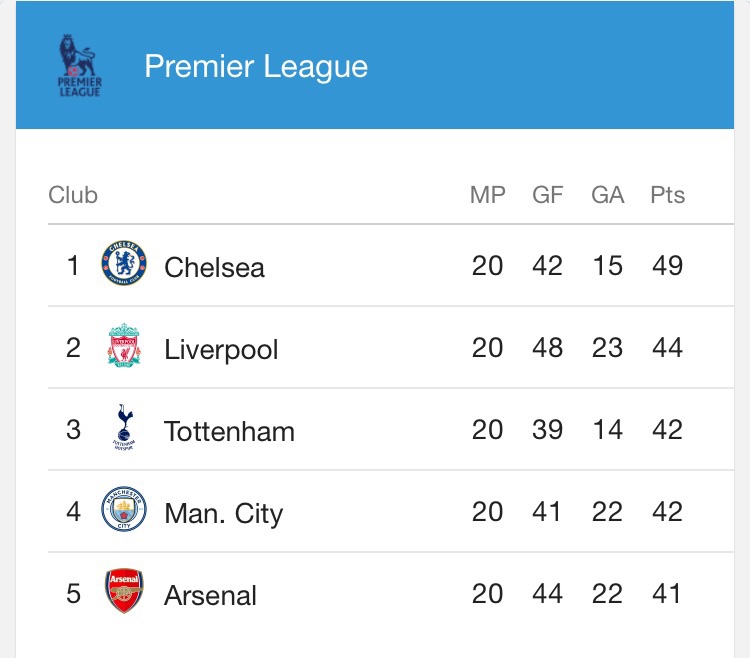Image resolution: width=750 pixels, height=658 pixels.
Task: Click the Premier League lion logo
Action: pyautogui.click(x=79, y=66)
